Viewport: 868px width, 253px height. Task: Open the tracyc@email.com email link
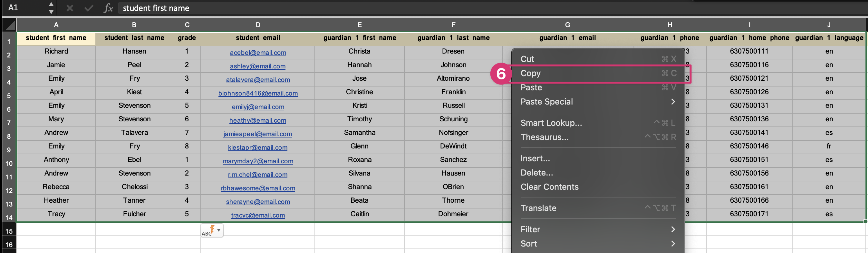pos(258,215)
